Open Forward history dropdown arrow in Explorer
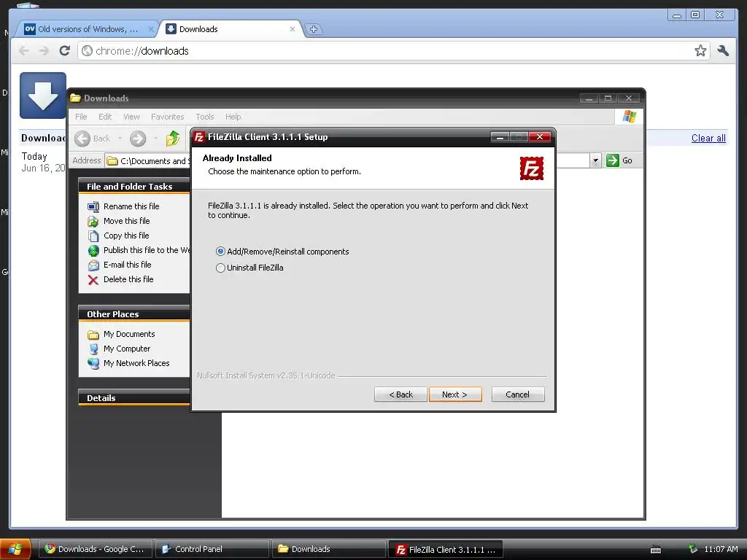The height and width of the screenshot is (560, 747). (155, 139)
